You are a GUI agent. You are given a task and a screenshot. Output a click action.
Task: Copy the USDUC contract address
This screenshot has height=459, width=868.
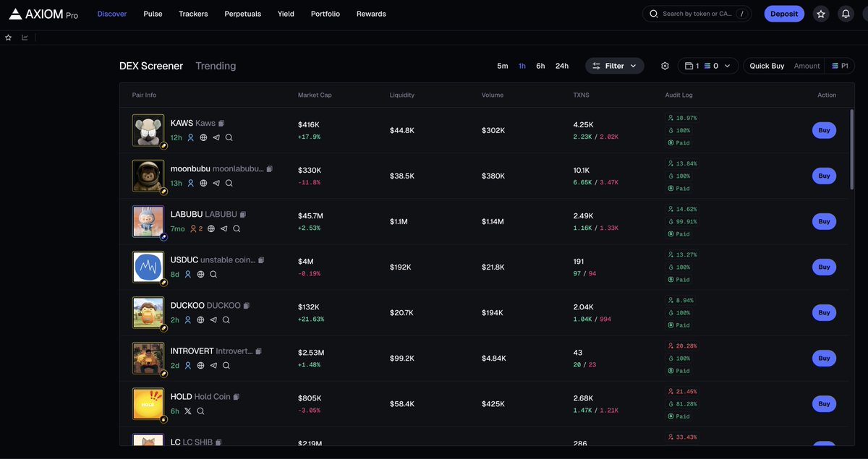261,260
